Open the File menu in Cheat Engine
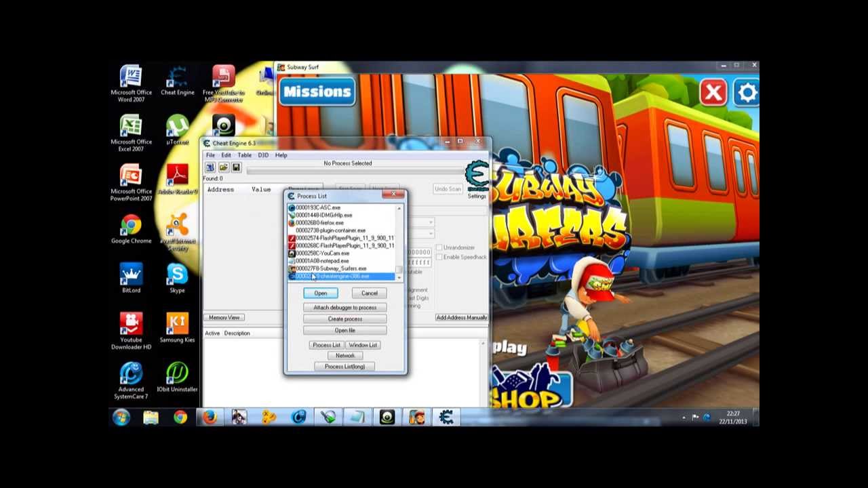Image resolution: width=868 pixels, height=488 pixels. click(x=210, y=155)
